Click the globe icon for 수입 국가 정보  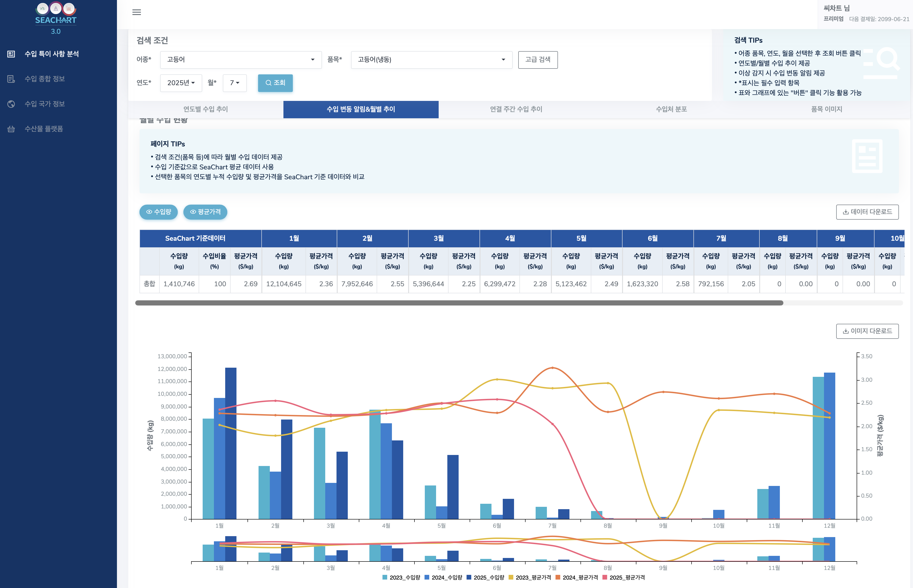tap(11, 104)
